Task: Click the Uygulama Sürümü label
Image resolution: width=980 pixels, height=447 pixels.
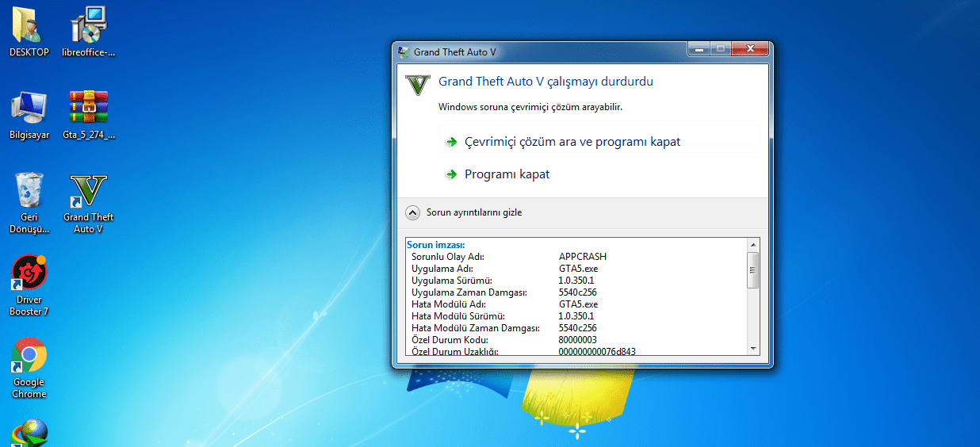Action: pyautogui.click(x=452, y=281)
